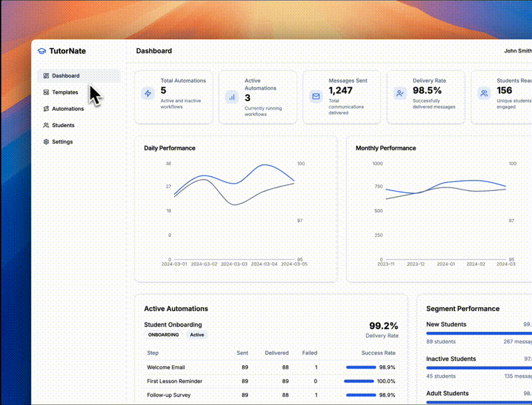Click the Inactive Students progress bar
532x405 pixels.
tap(479, 368)
